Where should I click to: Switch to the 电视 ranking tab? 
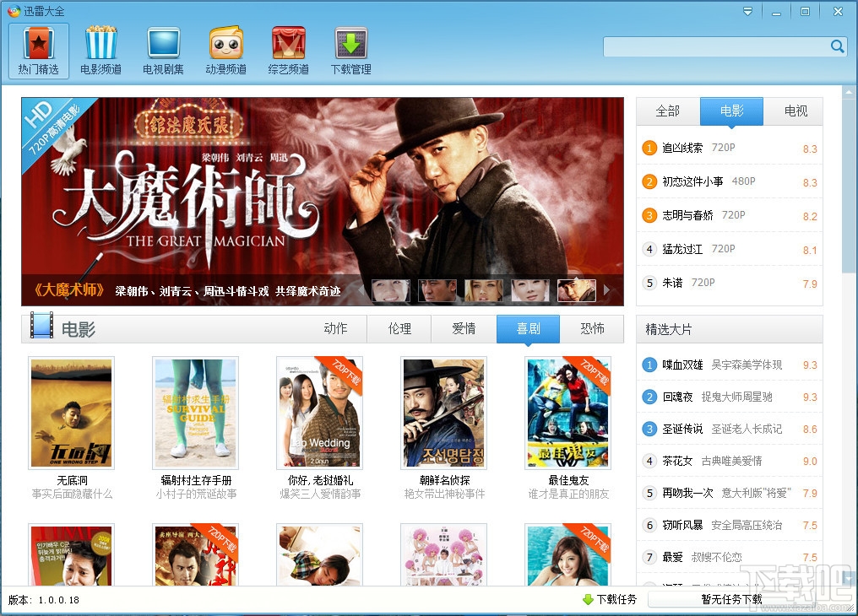click(795, 111)
